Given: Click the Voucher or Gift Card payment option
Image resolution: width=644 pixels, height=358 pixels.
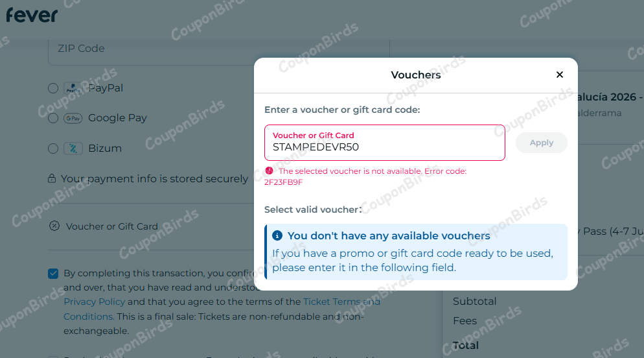Looking at the screenshot, I should [111, 226].
